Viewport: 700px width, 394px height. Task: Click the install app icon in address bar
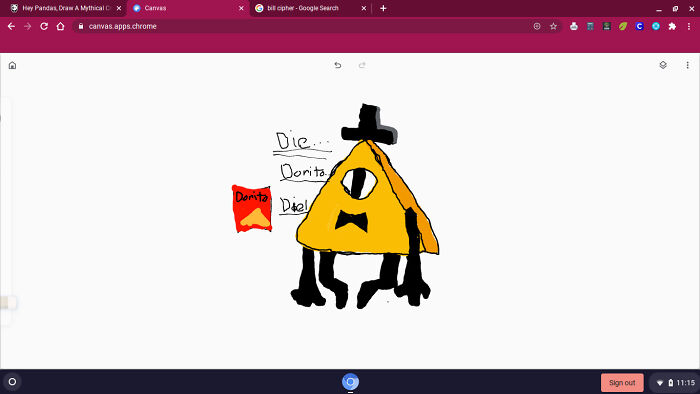tap(537, 26)
